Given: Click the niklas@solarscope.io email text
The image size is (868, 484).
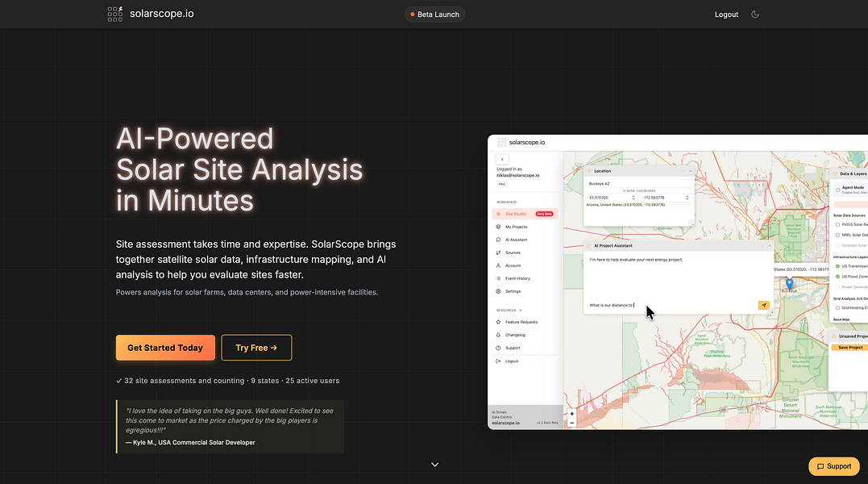Looking at the screenshot, I should (x=518, y=176).
